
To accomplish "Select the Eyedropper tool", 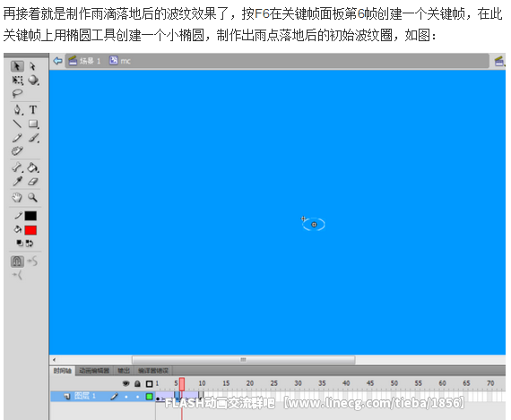I will pyautogui.click(x=17, y=182).
